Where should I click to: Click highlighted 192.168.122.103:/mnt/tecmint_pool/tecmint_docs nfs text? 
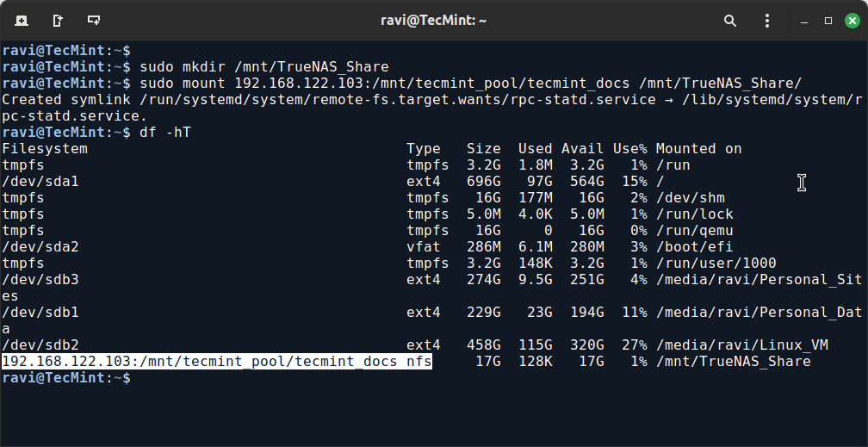click(217, 362)
